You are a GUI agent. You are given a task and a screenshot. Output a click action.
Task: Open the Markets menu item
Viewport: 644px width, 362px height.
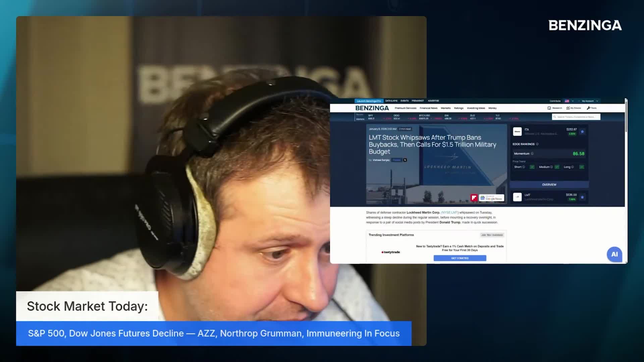445,108
